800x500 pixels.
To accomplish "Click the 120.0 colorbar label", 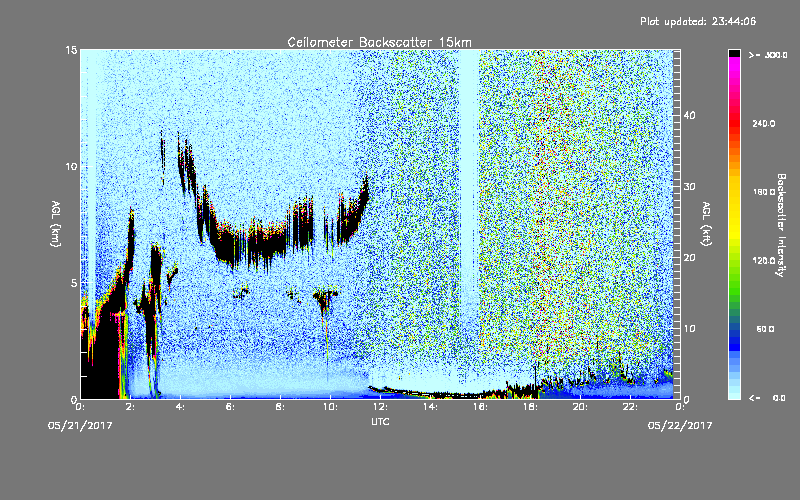I will pyautogui.click(x=764, y=260).
